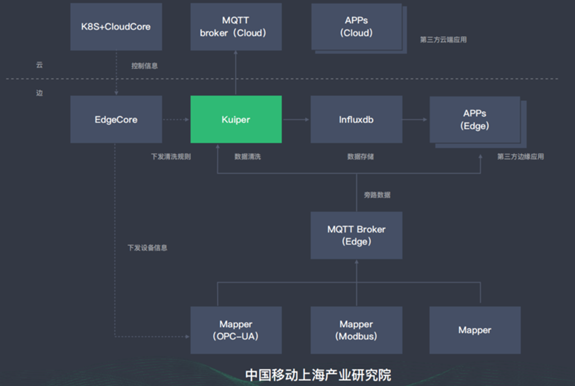Click the 旁路数据 label
Screen dimensions: 575x386
point(377,195)
